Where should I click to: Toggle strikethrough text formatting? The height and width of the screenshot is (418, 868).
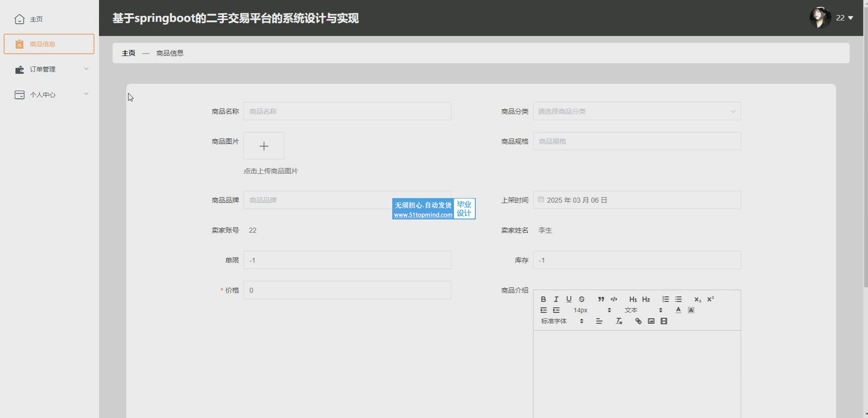pyautogui.click(x=582, y=299)
